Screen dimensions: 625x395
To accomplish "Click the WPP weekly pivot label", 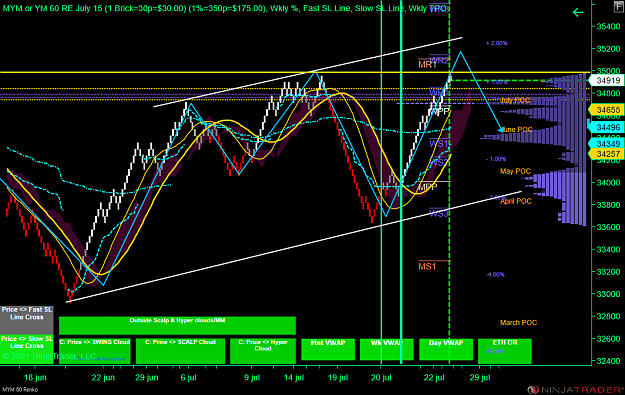I will click(x=440, y=112).
